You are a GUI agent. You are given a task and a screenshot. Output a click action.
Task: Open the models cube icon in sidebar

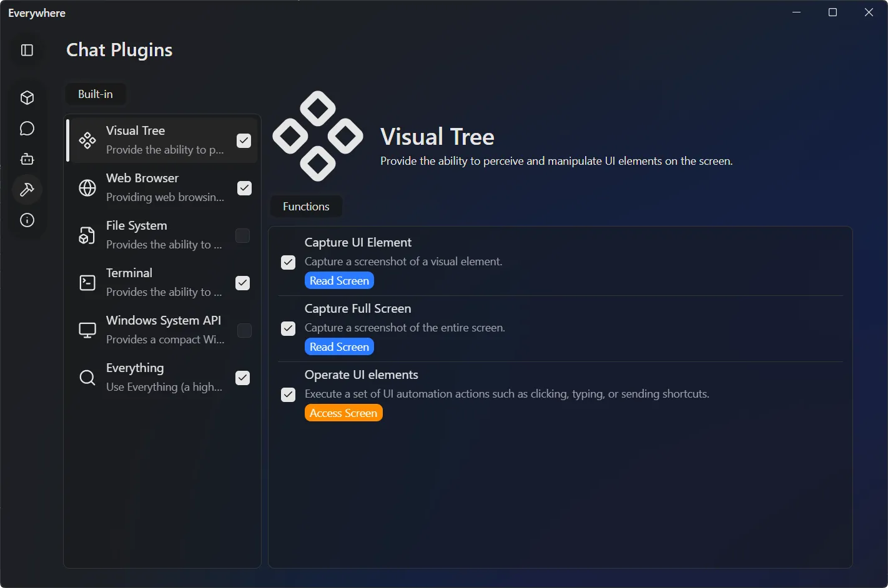(27, 97)
